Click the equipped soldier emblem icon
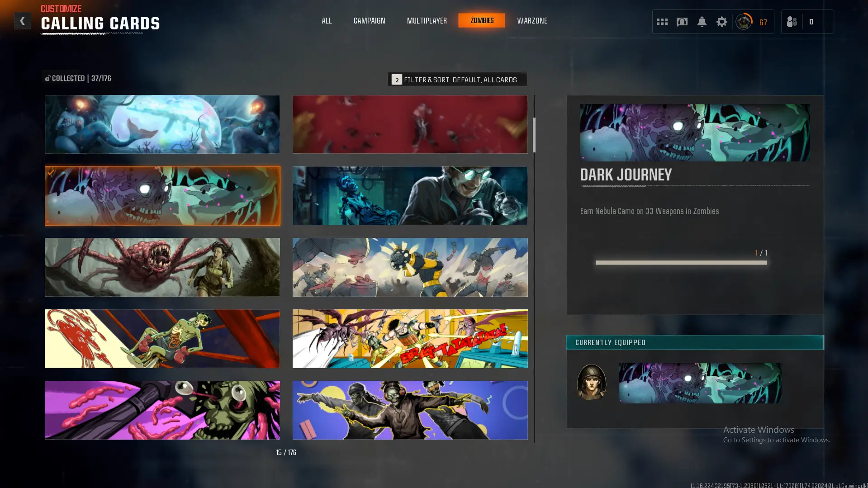The height and width of the screenshot is (488, 868). (591, 382)
